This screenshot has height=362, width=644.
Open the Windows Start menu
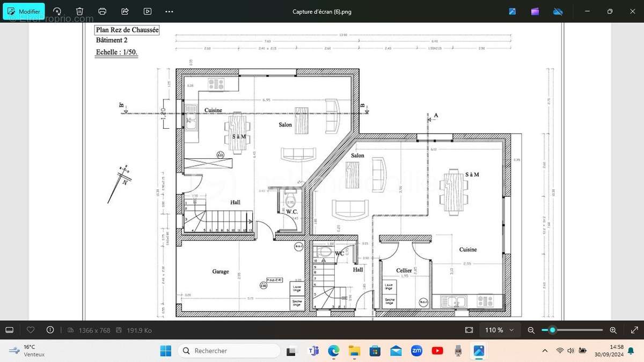[x=165, y=351]
